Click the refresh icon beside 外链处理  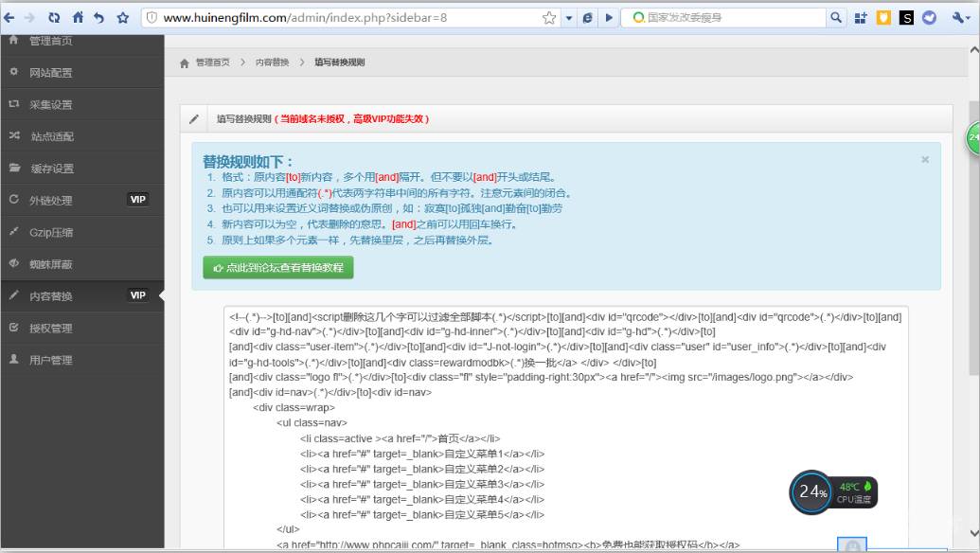[14, 200]
